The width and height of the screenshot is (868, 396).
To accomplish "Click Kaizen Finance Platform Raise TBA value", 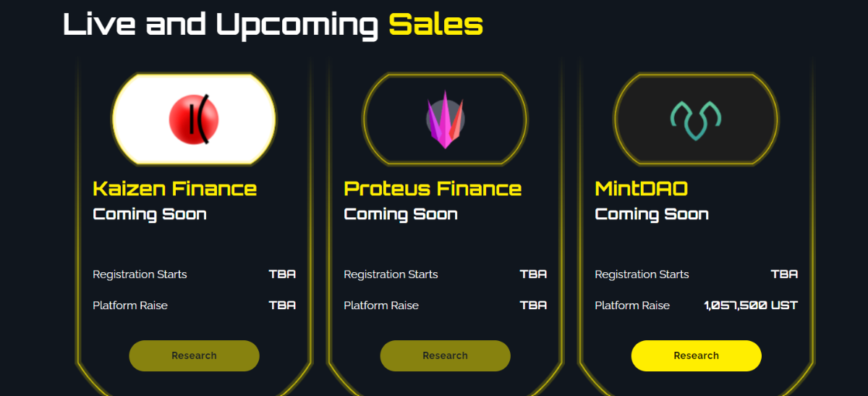I will click(x=282, y=306).
